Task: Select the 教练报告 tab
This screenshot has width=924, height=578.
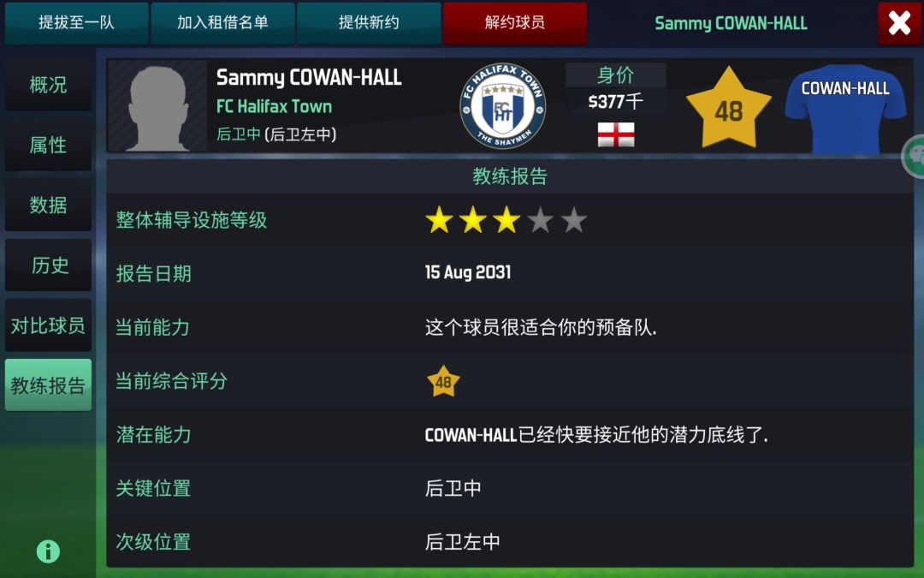Action: coord(48,385)
